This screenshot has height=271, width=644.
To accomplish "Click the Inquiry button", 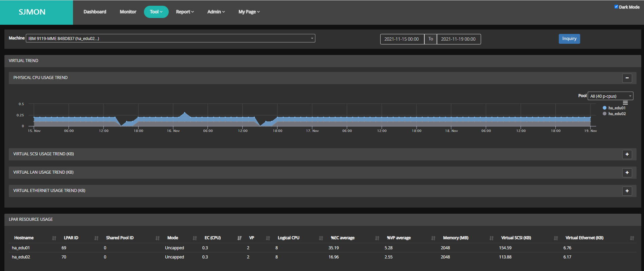I will [569, 39].
